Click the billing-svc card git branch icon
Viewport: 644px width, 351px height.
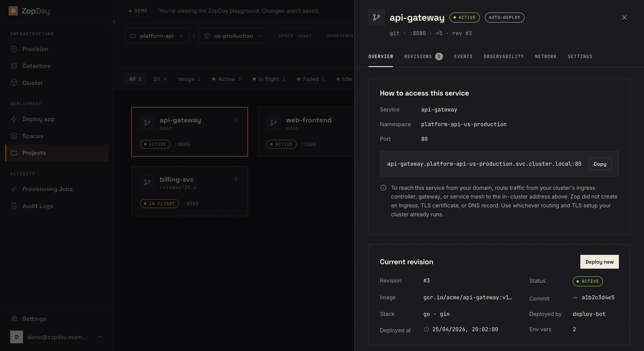click(x=147, y=182)
